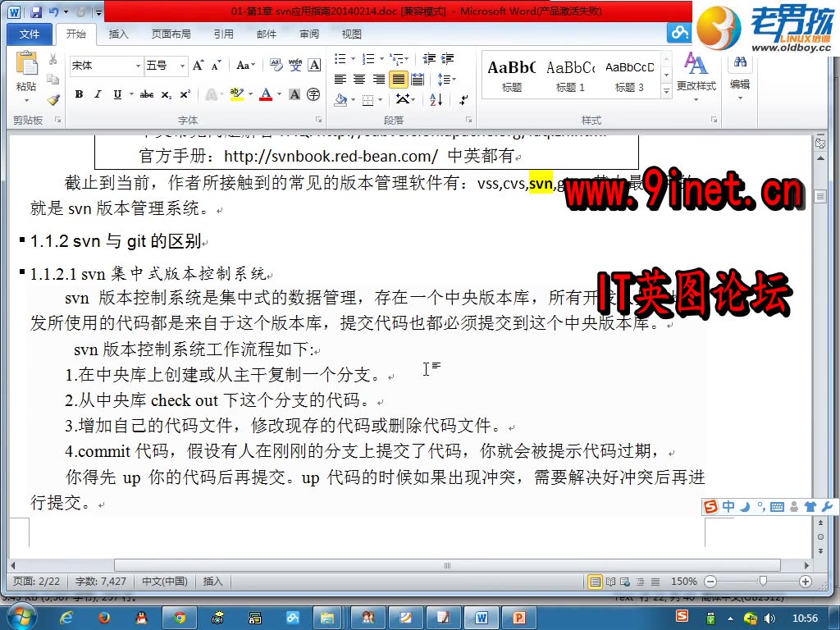Click the Undo icon on Quick Access Toolbar
This screenshot has height=630, width=840.
click(x=54, y=12)
